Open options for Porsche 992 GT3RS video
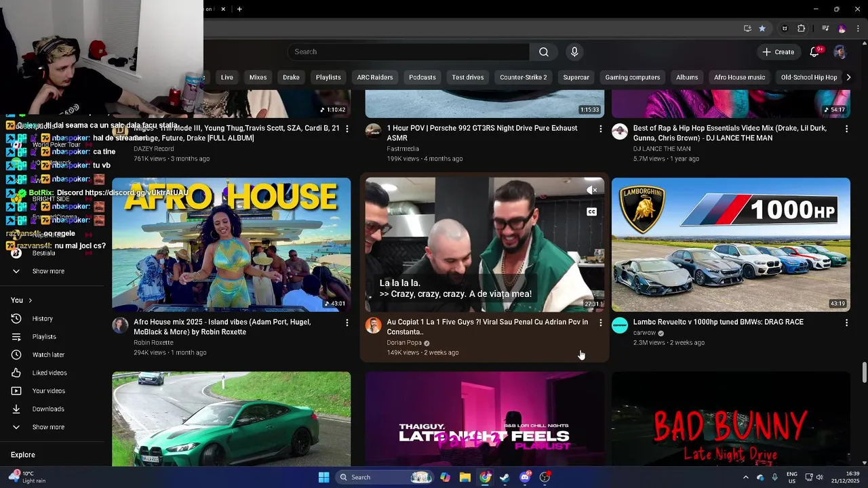This screenshot has height=488, width=868. pos(600,129)
